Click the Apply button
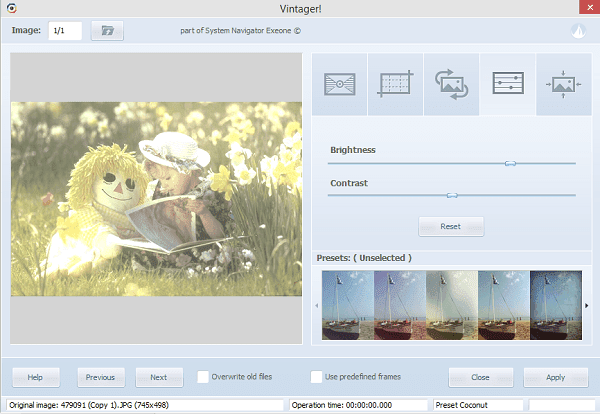 (x=556, y=377)
